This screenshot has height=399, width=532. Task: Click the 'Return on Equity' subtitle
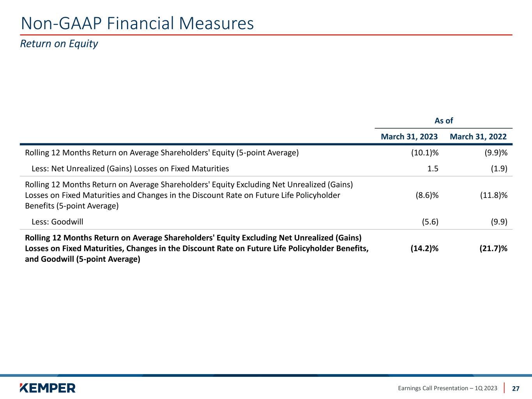(59, 44)
